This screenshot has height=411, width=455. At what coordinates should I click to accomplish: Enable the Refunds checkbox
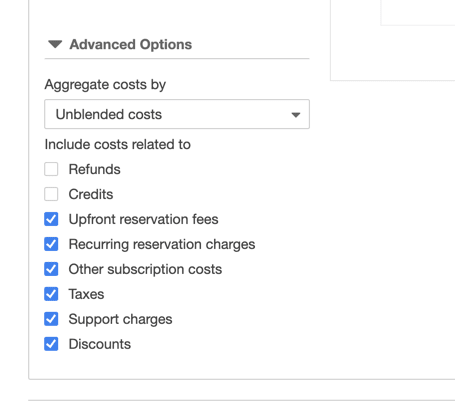(x=51, y=169)
